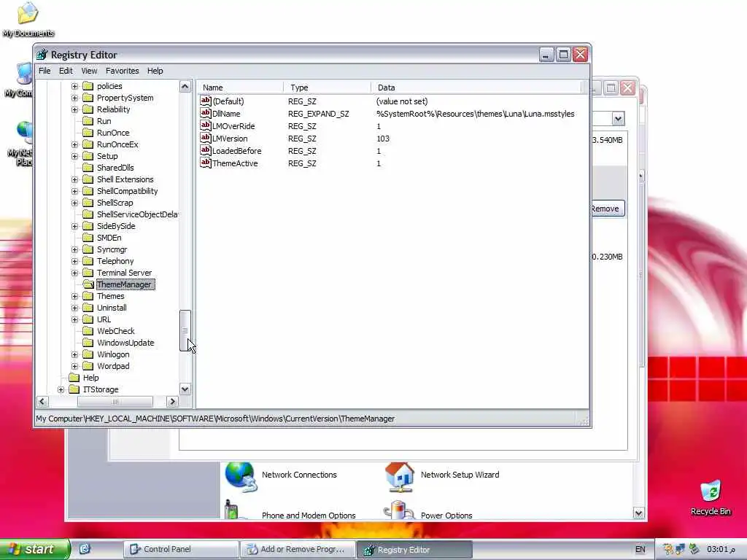Select the Wordpad key folder icon

pos(88,366)
